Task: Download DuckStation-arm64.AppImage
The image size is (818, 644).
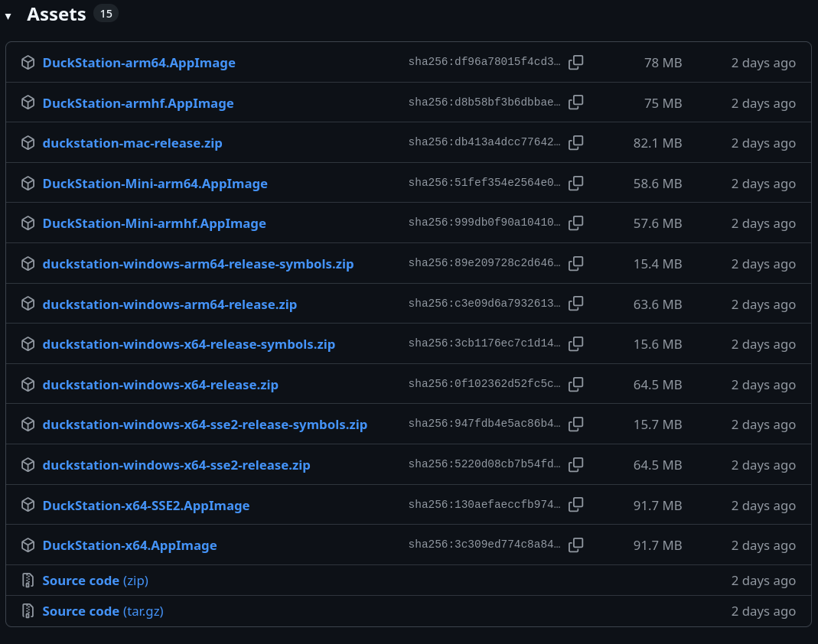Action: tap(139, 63)
